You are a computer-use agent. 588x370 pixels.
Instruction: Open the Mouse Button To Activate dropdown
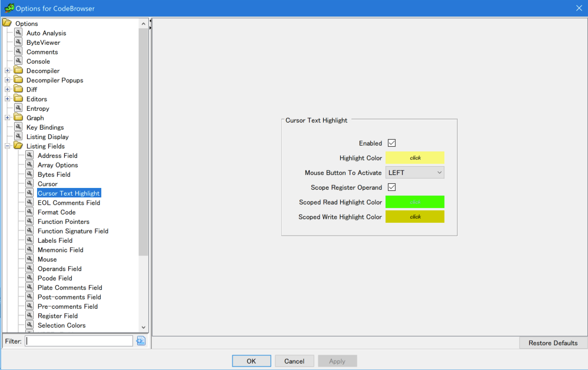point(415,173)
